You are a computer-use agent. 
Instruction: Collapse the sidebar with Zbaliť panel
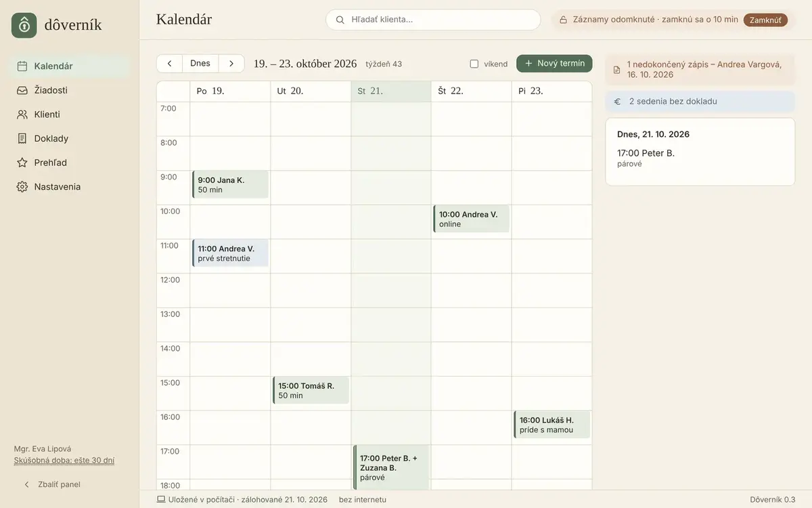(x=52, y=484)
